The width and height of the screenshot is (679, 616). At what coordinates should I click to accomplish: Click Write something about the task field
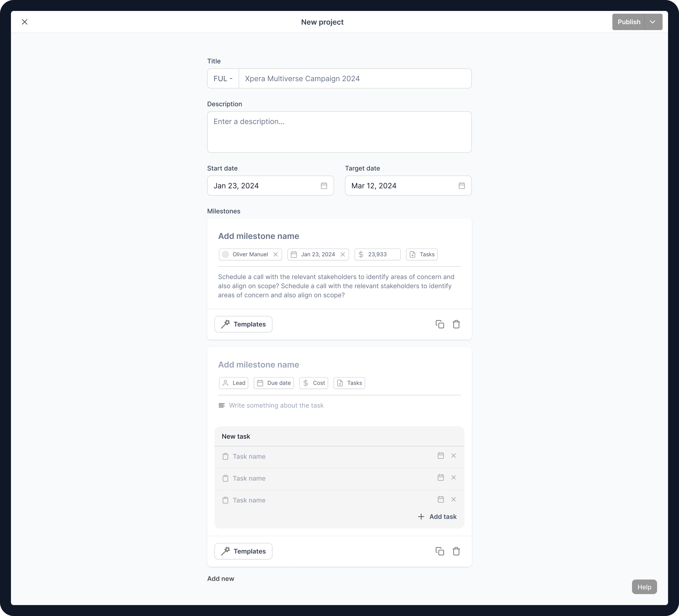[276, 405]
